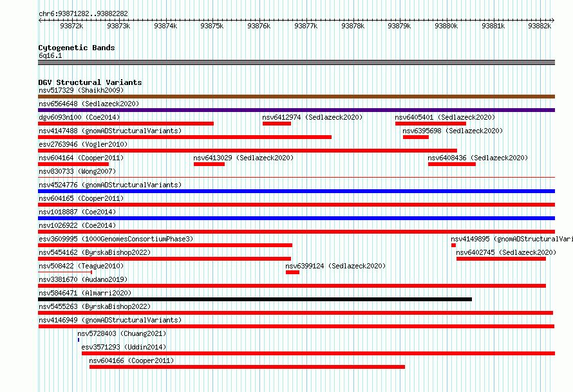
Task: Select esv3571293 (Uddin2014) label
Action: pyautogui.click(x=124, y=347)
